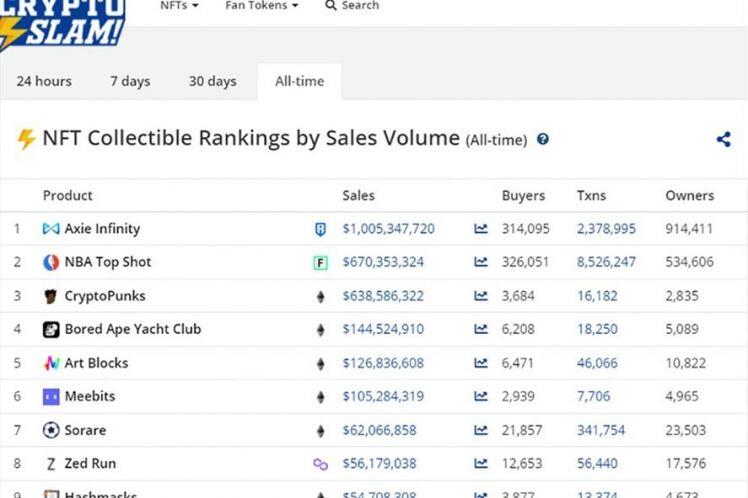Viewport: 748px width, 498px height.
Task: Select the All-time tab
Action: click(x=300, y=81)
